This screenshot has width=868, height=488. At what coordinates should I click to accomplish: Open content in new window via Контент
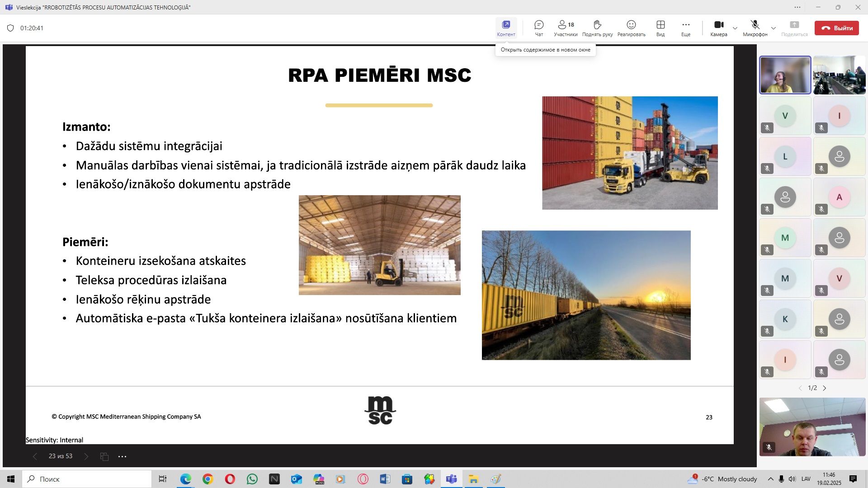tap(506, 28)
